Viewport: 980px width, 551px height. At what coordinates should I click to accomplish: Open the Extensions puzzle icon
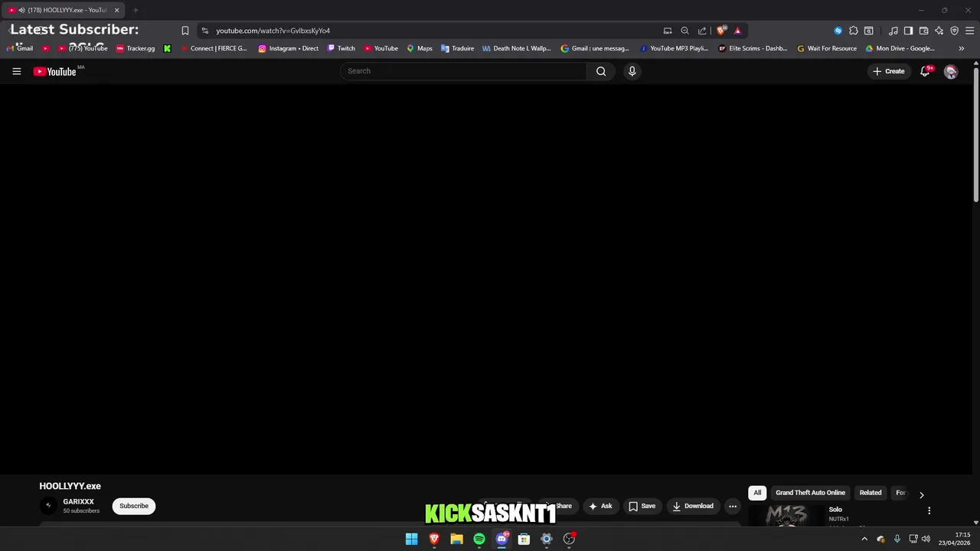click(x=853, y=31)
